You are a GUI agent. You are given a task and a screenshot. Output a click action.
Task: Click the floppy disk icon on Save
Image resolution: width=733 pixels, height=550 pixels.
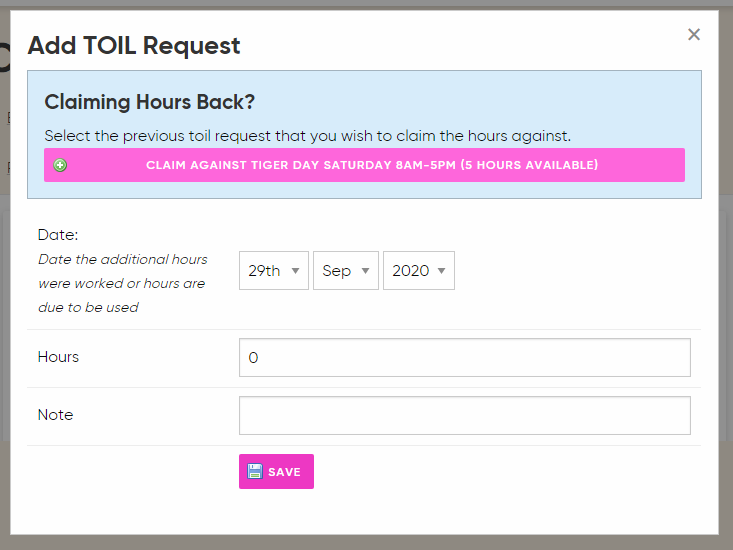point(255,472)
